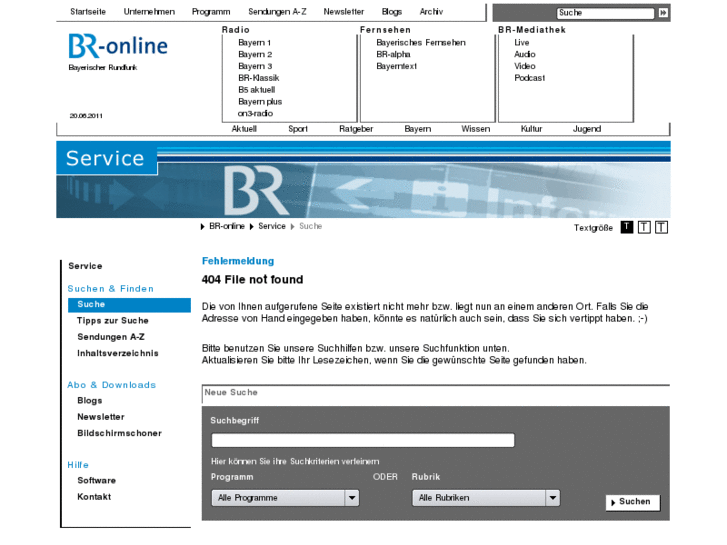Open Sendungen A-Z in top menu
The height and width of the screenshot is (545, 727).
(277, 12)
